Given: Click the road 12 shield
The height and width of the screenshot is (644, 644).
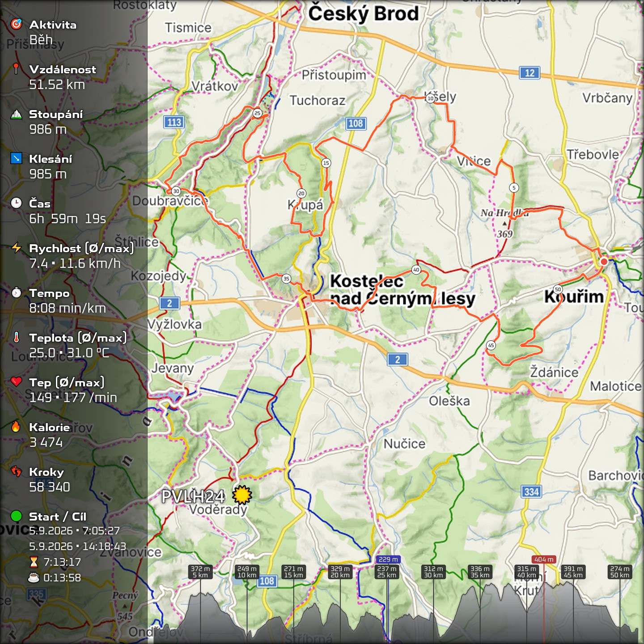Looking at the screenshot, I should click(530, 73).
